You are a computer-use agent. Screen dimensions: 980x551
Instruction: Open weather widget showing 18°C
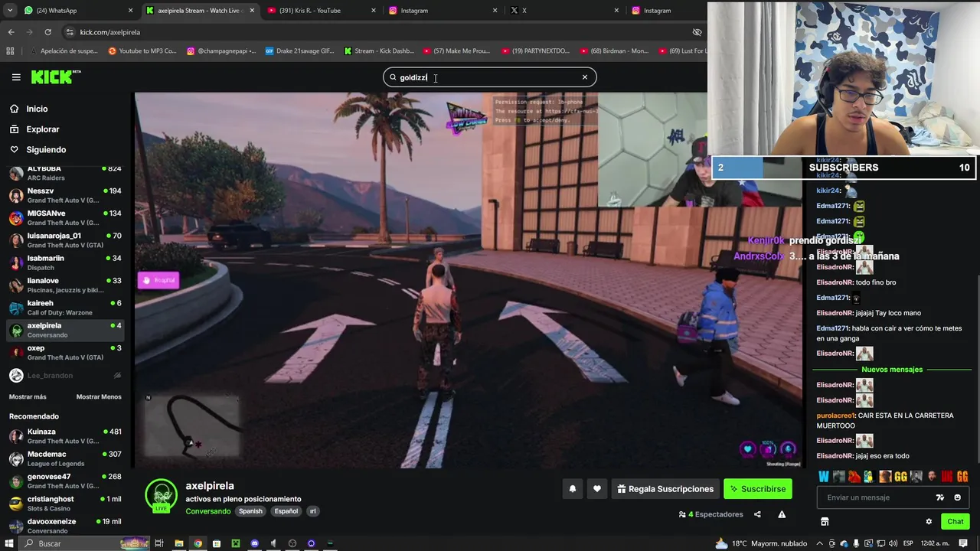pyautogui.click(x=760, y=543)
